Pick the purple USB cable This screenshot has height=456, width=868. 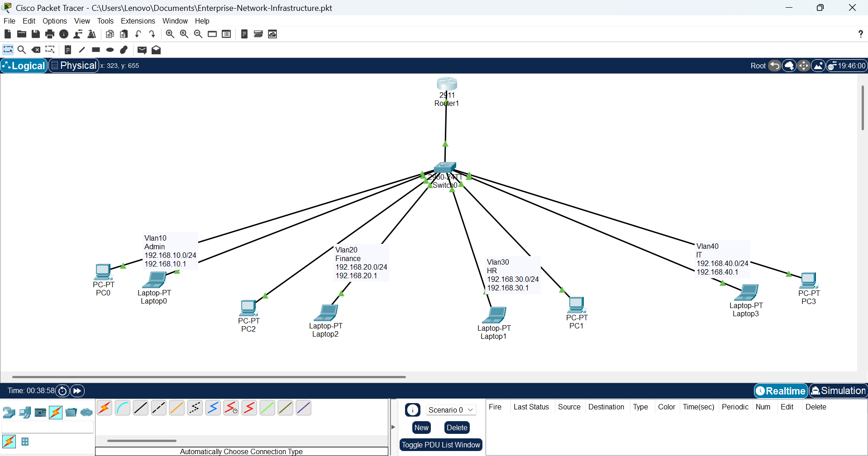click(x=304, y=408)
